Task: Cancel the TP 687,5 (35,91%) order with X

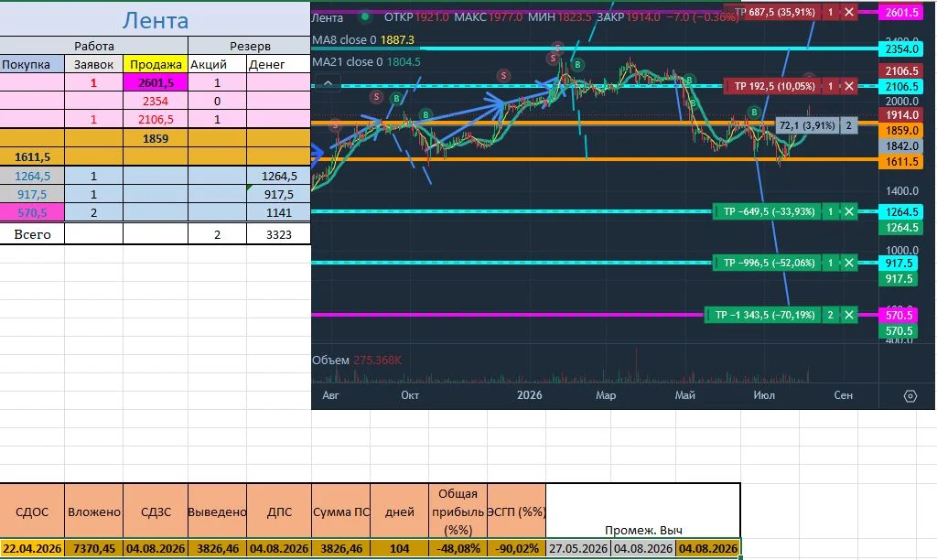Action: click(848, 12)
